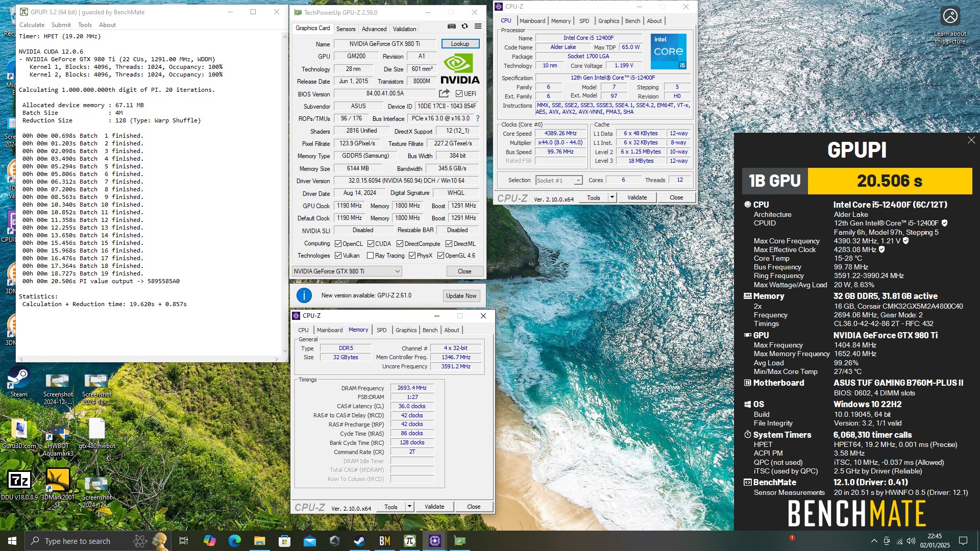Viewport: 980px width, 551px height.
Task: Open Mainboard tab in top CPU-Z
Action: (x=532, y=21)
